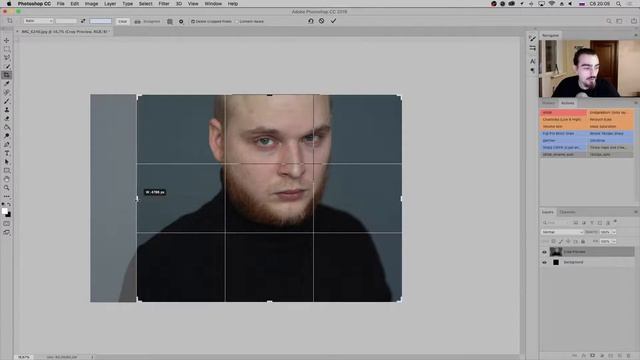640x360 pixels.
Task: Open the Ratio preset dropdown
Action: [x=38, y=21]
